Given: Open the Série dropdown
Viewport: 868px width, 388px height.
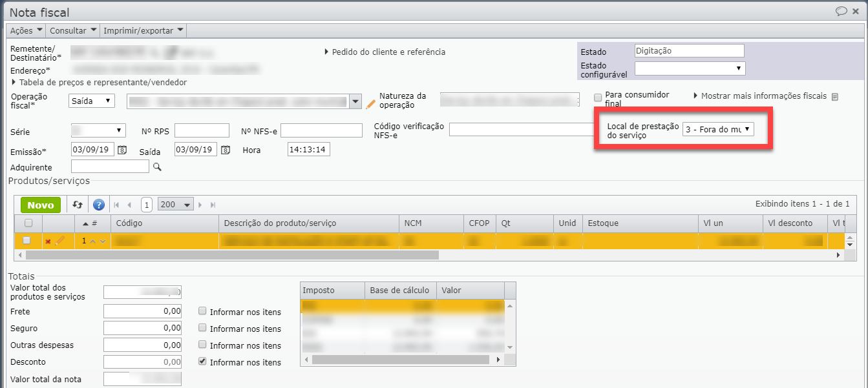Looking at the screenshot, I should 98,130.
